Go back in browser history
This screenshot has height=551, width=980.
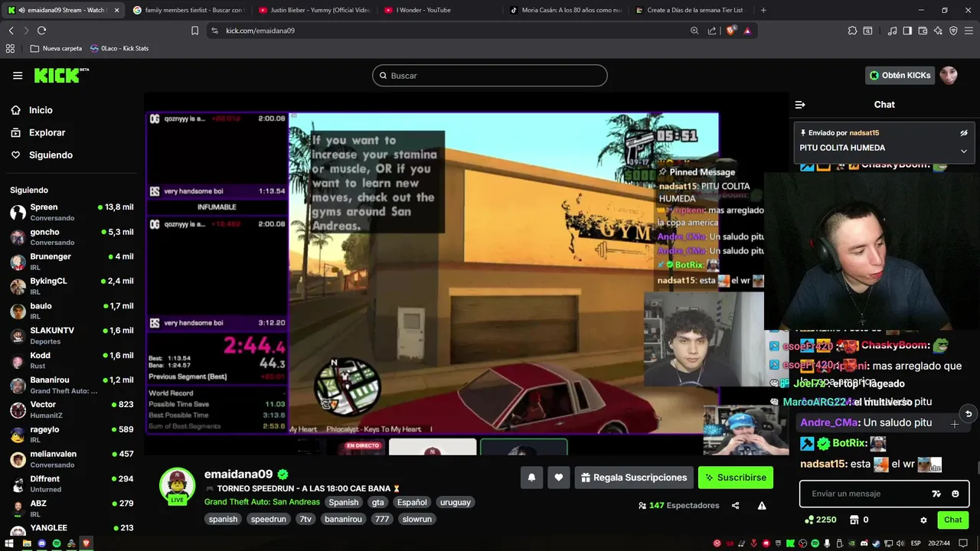point(11,31)
